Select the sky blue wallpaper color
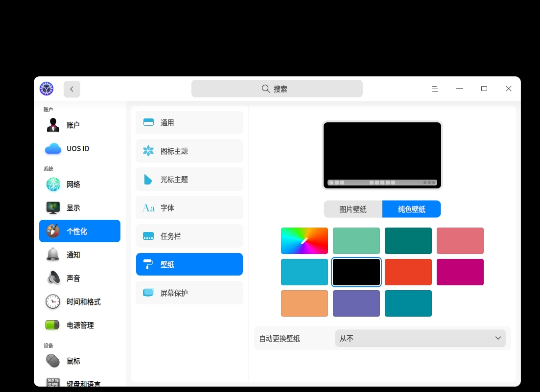540x392 pixels. [x=305, y=272]
